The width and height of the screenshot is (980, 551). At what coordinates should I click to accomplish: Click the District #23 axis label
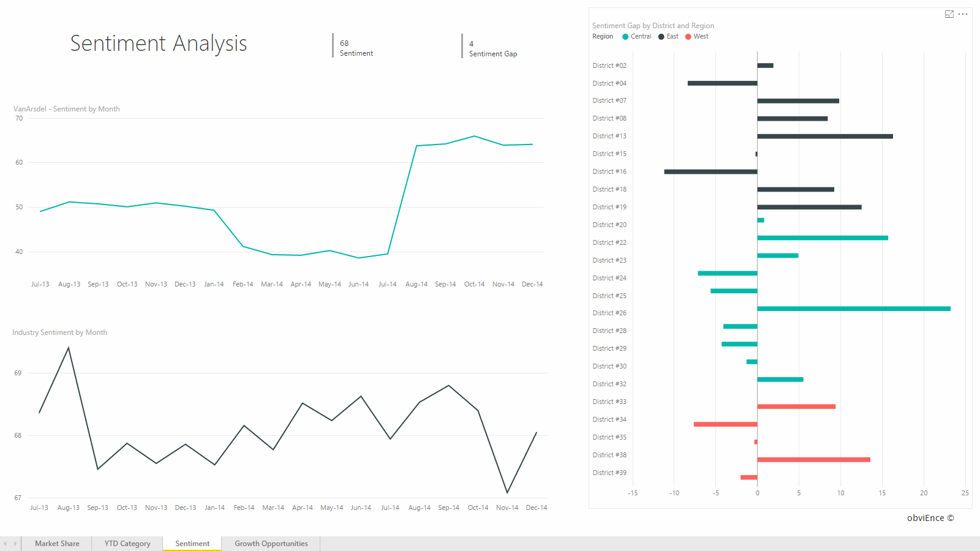point(609,260)
